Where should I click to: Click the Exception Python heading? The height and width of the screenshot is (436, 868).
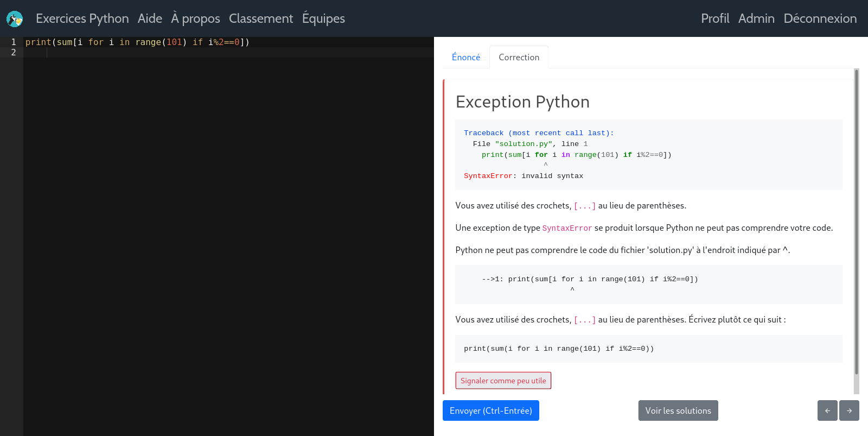click(x=522, y=102)
